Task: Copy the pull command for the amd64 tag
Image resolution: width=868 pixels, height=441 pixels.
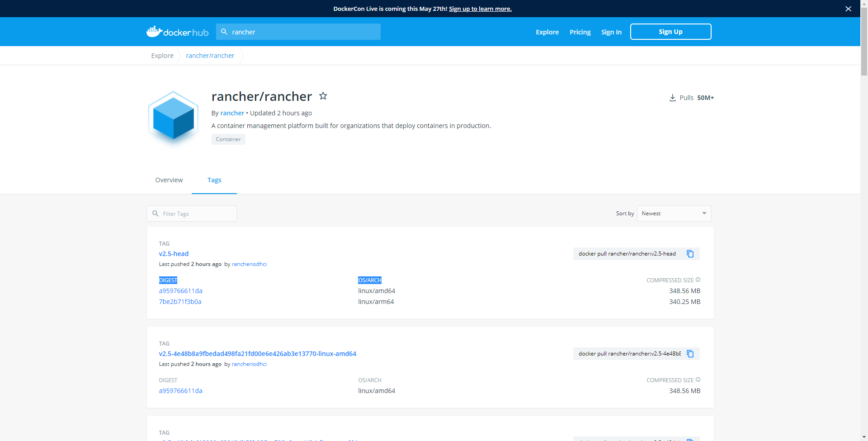Action: (x=689, y=354)
